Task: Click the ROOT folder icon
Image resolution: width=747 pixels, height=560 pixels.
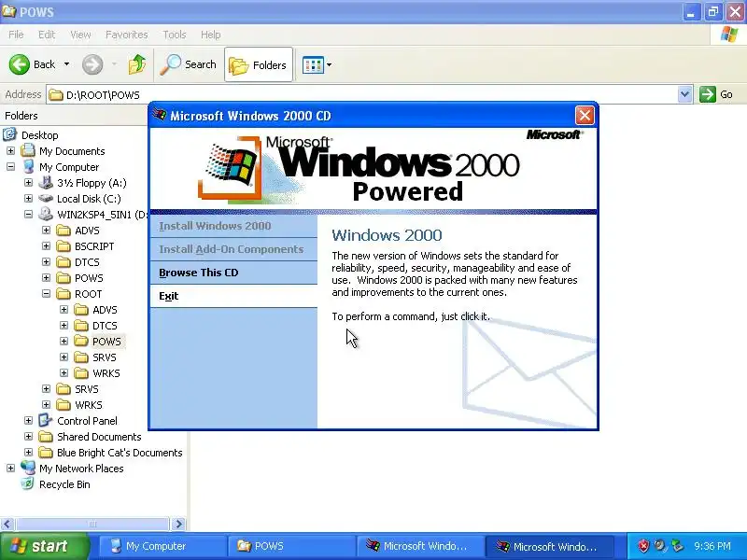Action: click(63, 294)
